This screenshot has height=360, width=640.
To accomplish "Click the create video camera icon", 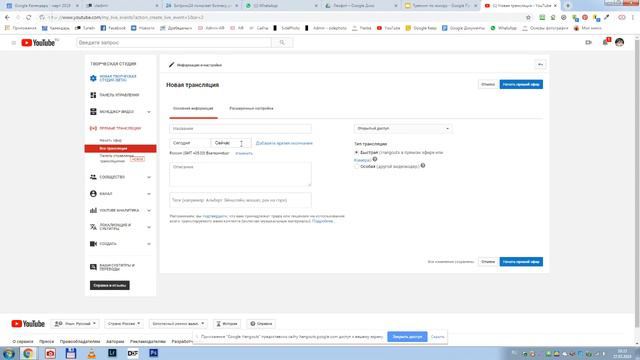I will (588, 42).
